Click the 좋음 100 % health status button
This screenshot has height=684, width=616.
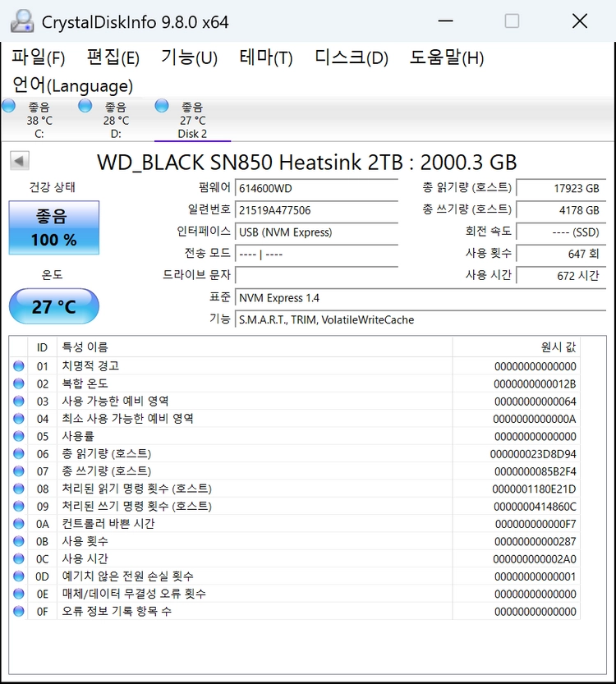[x=54, y=227]
